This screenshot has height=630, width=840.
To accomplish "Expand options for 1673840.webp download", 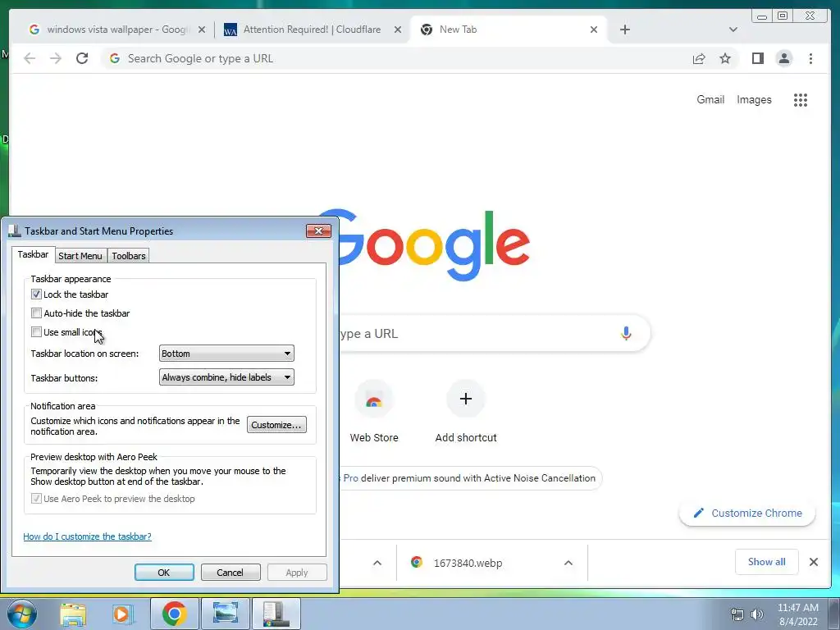I will [x=568, y=563].
